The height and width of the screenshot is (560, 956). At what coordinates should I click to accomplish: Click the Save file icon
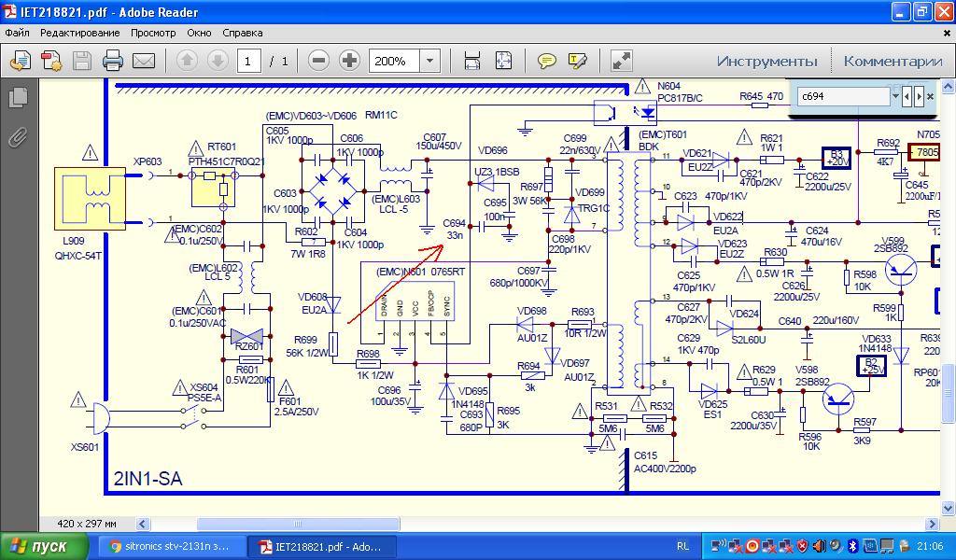pos(82,62)
